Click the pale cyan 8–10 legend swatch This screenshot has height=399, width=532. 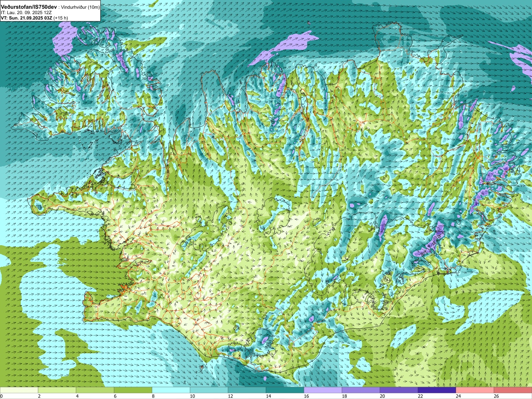[x=171, y=390]
